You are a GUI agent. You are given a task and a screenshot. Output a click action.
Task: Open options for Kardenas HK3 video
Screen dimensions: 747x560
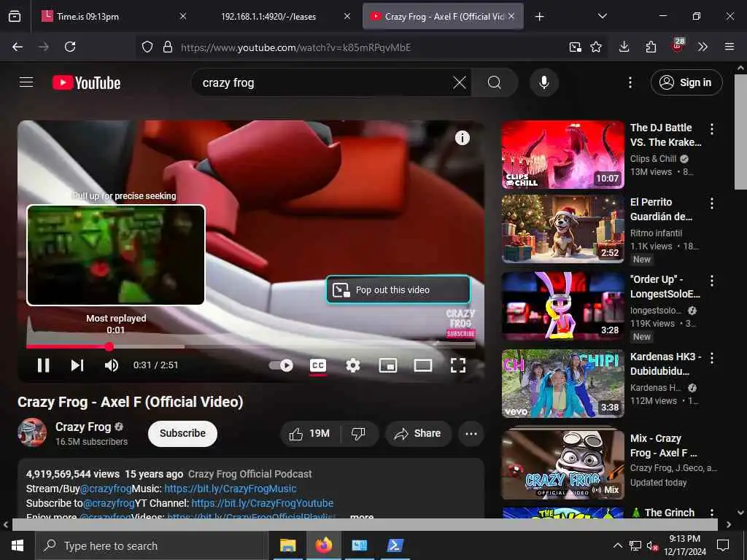pyautogui.click(x=712, y=357)
